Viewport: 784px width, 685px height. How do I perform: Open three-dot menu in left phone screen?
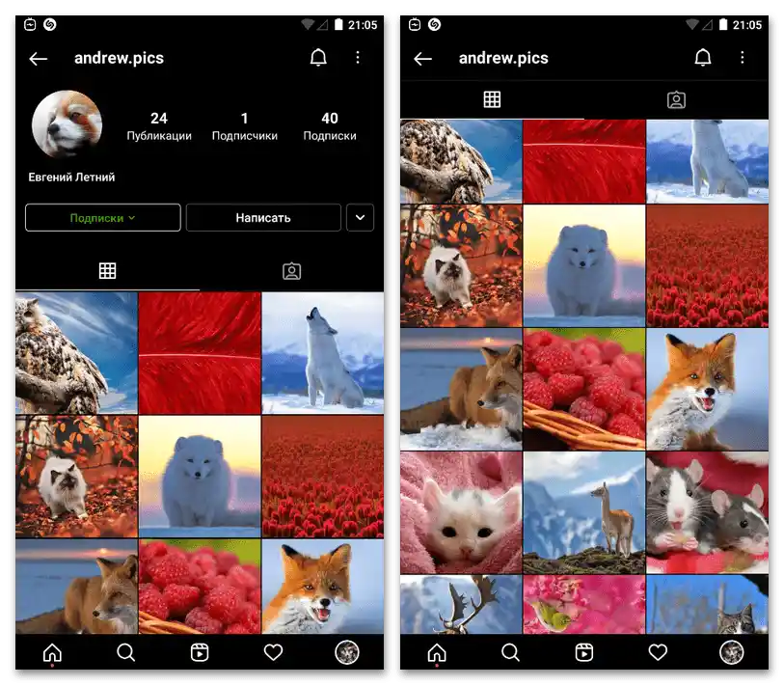tap(358, 58)
